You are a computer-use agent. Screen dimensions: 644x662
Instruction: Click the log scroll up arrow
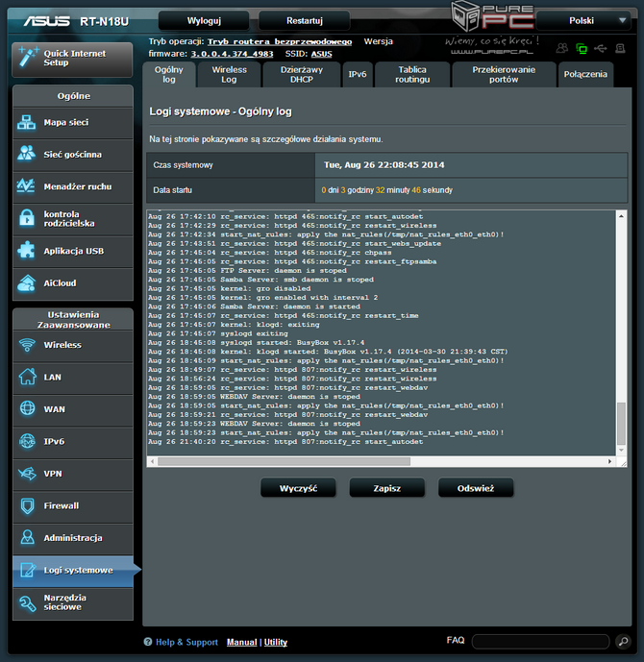click(x=621, y=216)
